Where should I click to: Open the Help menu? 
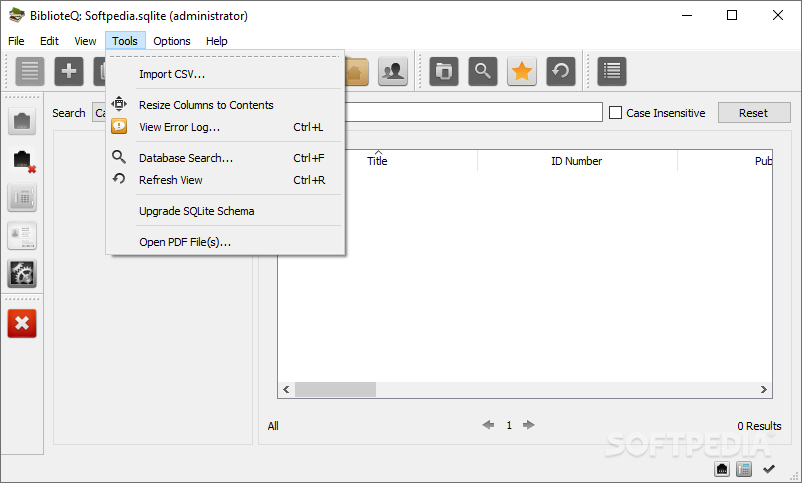pyautogui.click(x=216, y=41)
